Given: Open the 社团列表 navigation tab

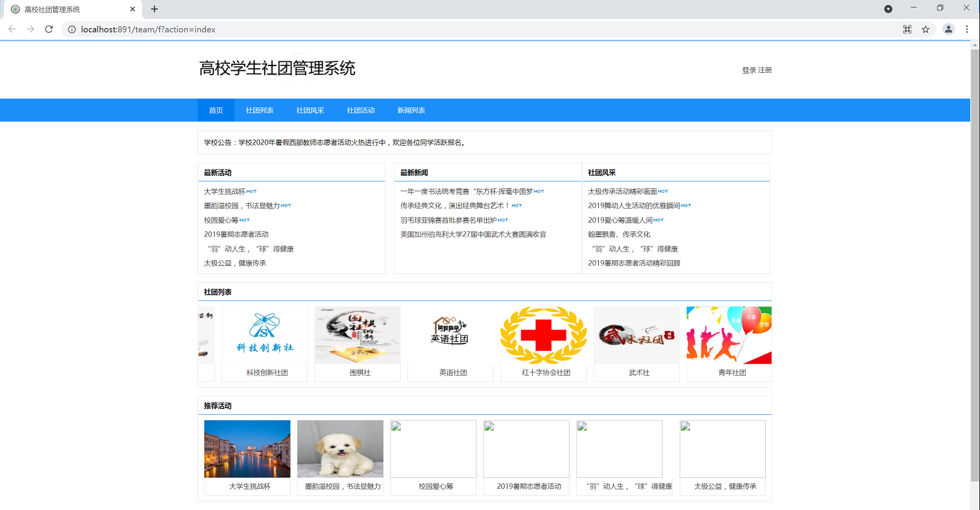Looking at the screenshot, I should click(259, 110).
